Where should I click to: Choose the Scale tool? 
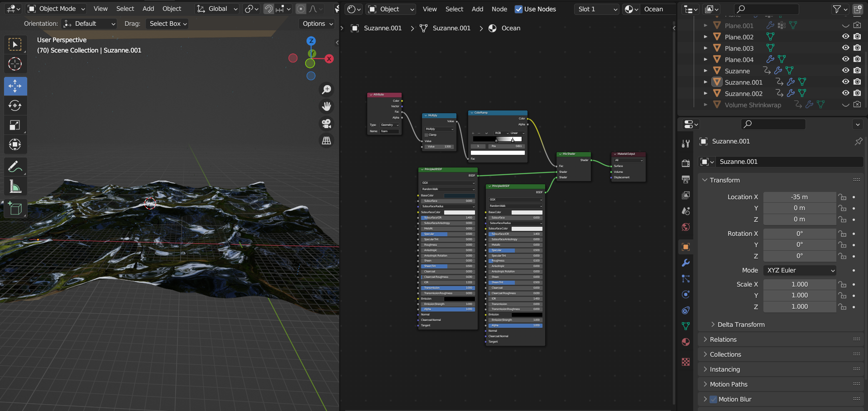tap(15, 125)
